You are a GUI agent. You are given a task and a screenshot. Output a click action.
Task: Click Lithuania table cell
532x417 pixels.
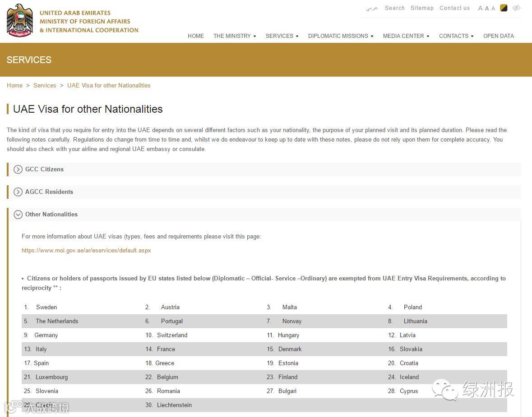(x=415, y=321)
